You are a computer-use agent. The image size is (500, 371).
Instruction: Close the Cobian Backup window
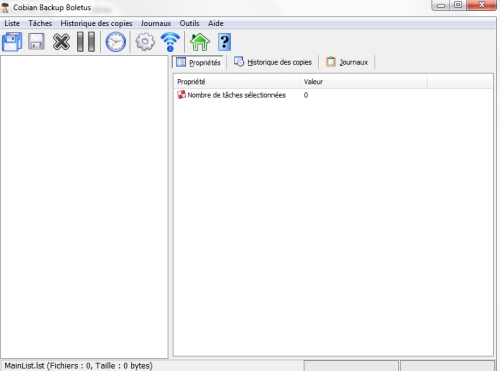(482, 5)
